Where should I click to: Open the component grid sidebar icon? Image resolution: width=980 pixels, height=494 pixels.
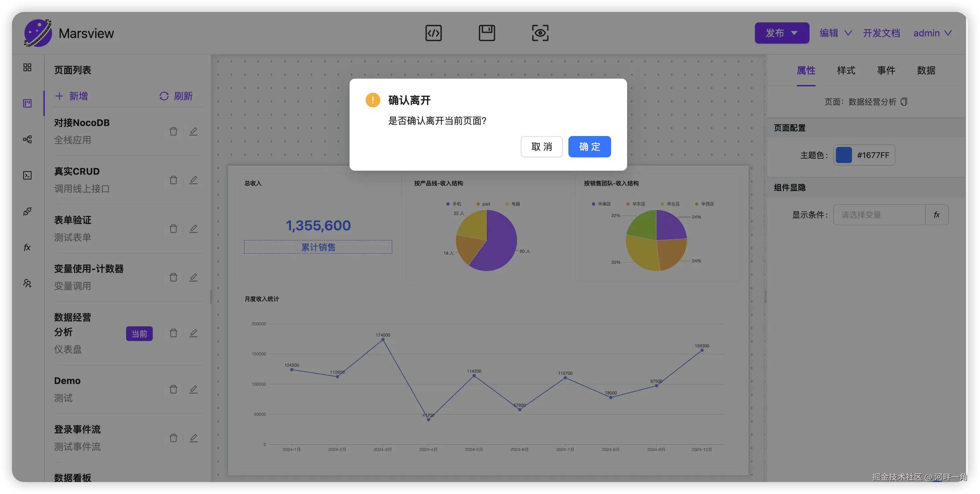click(x=27, y=67)
